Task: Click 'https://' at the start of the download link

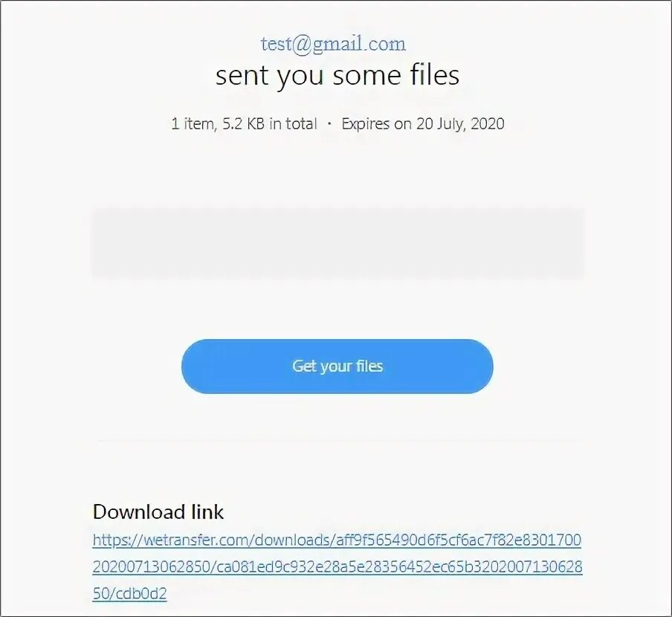Action: [117, 540]
